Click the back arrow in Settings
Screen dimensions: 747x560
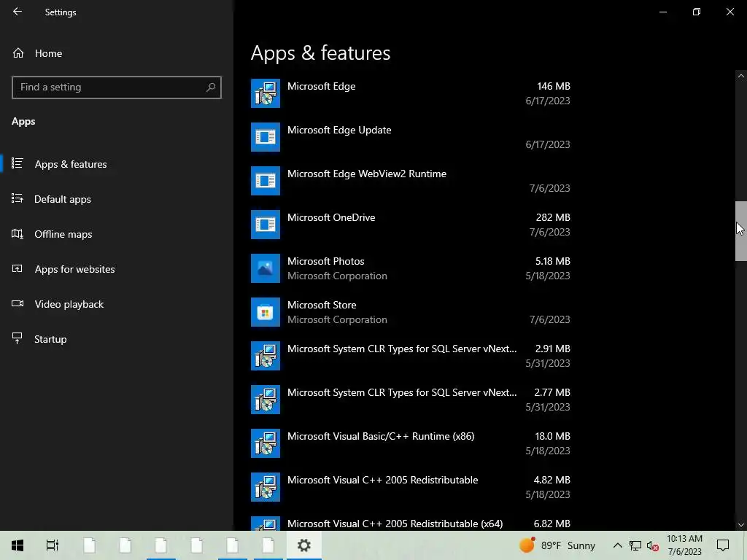(18, 12)
